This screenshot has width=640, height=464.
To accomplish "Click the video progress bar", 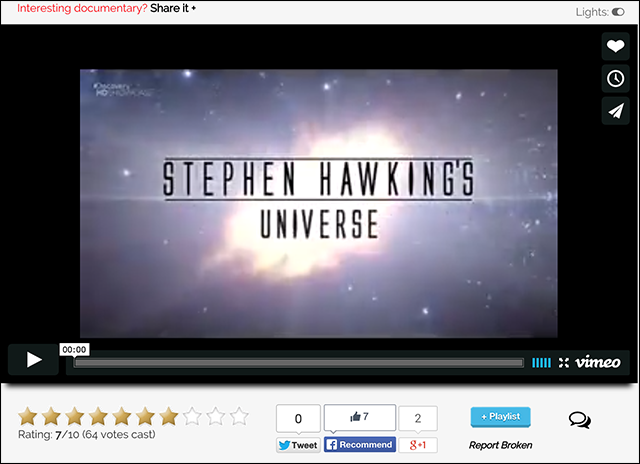I will (299, 363).
